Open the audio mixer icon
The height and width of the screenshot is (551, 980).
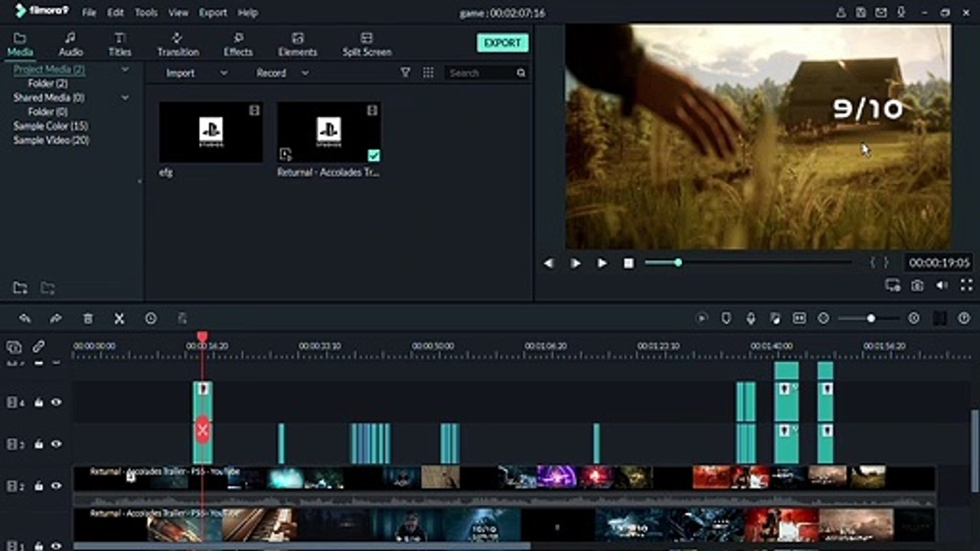point(776,318)
